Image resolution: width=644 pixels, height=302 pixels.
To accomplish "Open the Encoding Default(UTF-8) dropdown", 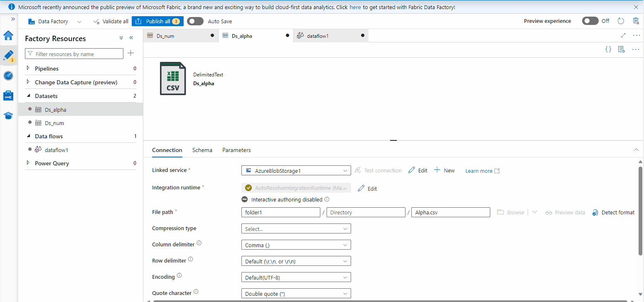I will click(x=296, y=277).
